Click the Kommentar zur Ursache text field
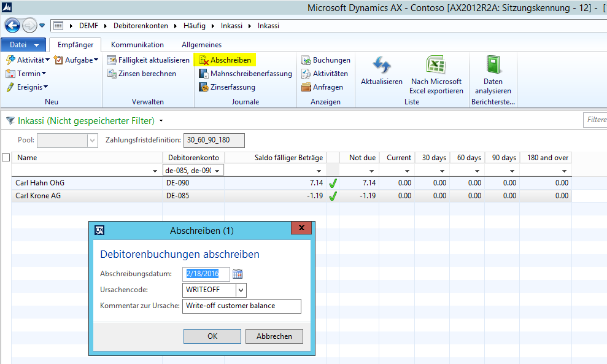The image size is (607, 364). tap(242, 306)
